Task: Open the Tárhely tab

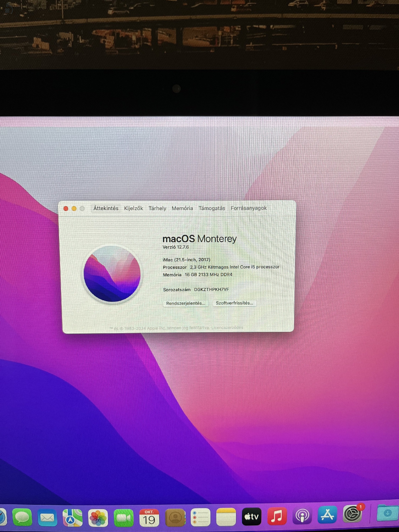Action: click(x=157, y=208)
